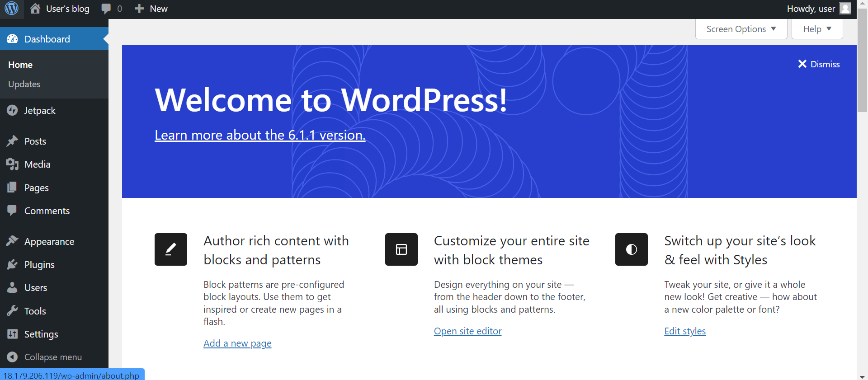Click 'Welcome to WordPress!' heading
The image size is (868, 380).
[x=331, y=100]
